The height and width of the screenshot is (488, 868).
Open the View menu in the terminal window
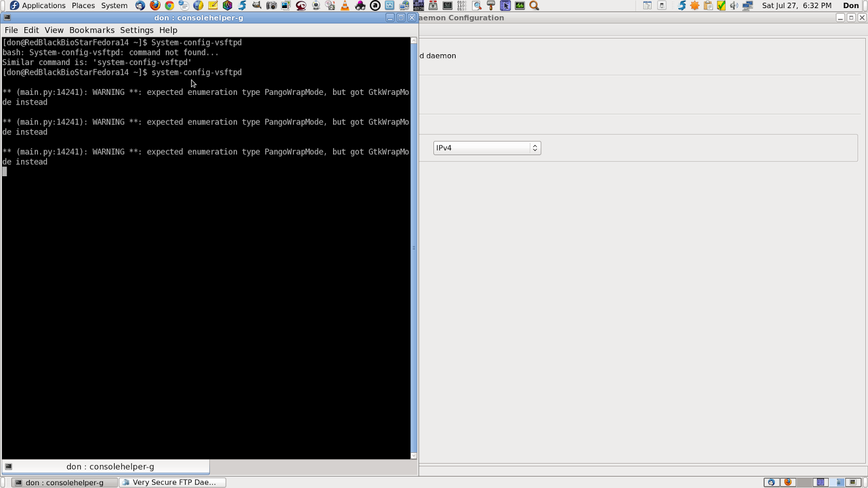click(x=54, y=30)
